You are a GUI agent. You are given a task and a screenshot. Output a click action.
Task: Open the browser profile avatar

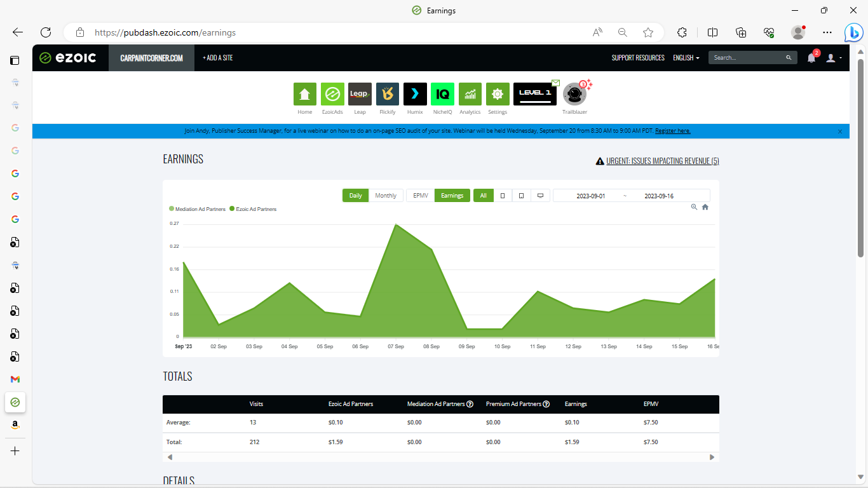click(x=798, y=32)
